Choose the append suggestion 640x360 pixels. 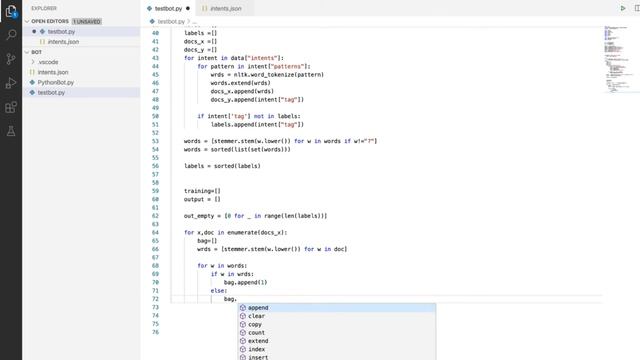coord(337,308)
